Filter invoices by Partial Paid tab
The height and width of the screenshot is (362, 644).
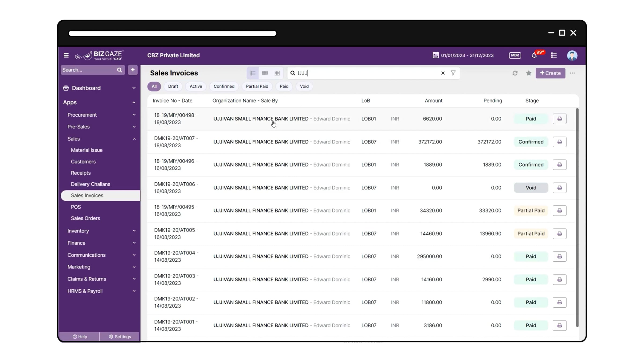coord(257,86)
